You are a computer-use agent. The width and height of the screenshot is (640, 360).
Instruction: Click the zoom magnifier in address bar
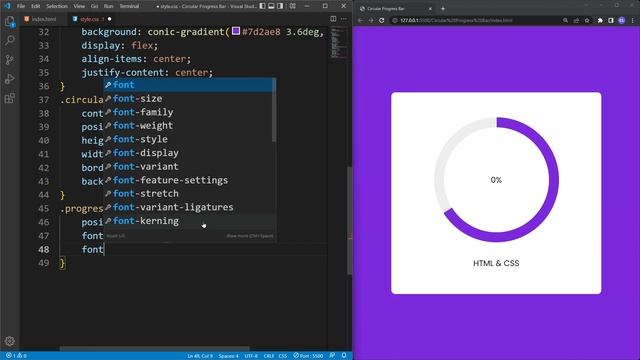(x=565, y=20)
